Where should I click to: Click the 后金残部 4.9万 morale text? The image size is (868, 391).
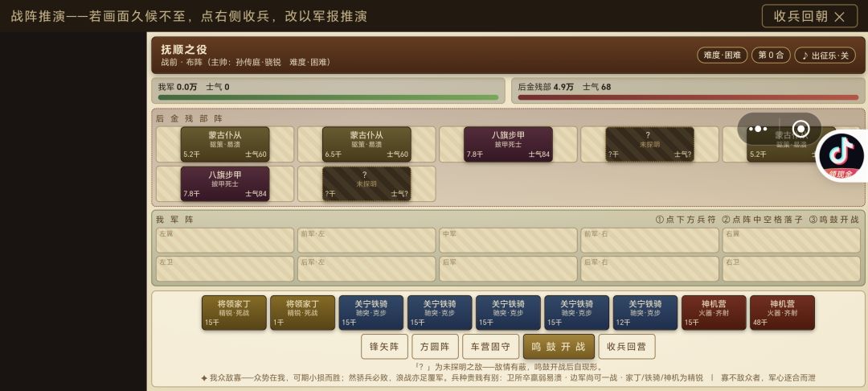pos(565,87)
